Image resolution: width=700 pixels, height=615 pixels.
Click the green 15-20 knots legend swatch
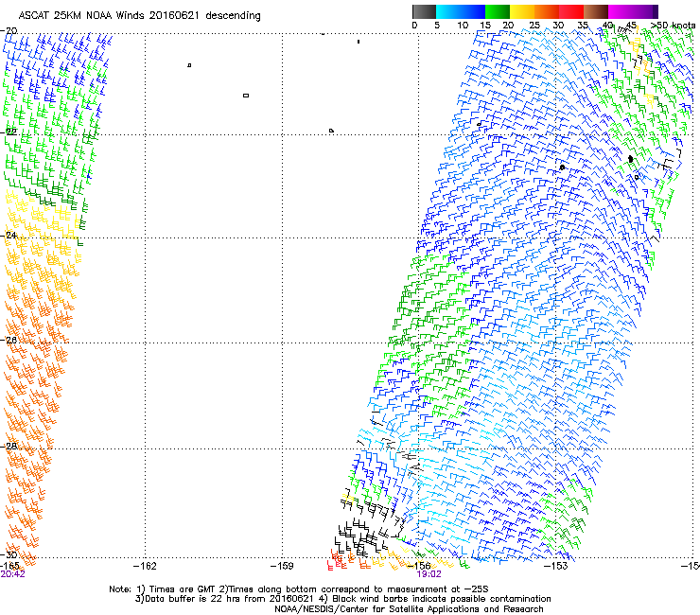point(498,11)
